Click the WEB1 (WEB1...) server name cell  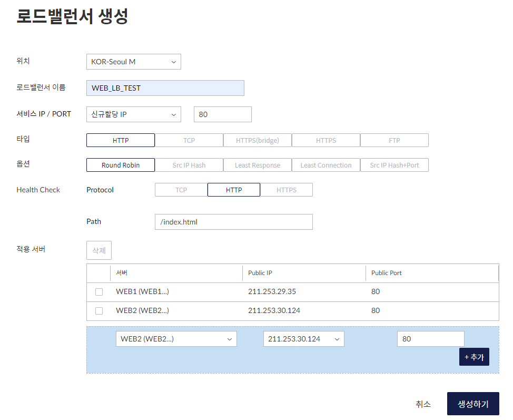142,291
